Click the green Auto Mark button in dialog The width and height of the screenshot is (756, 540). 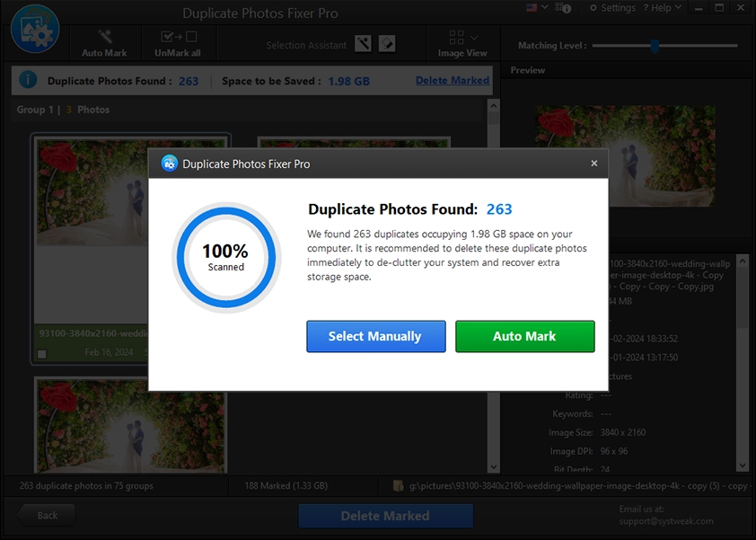(x=525, y=336)
